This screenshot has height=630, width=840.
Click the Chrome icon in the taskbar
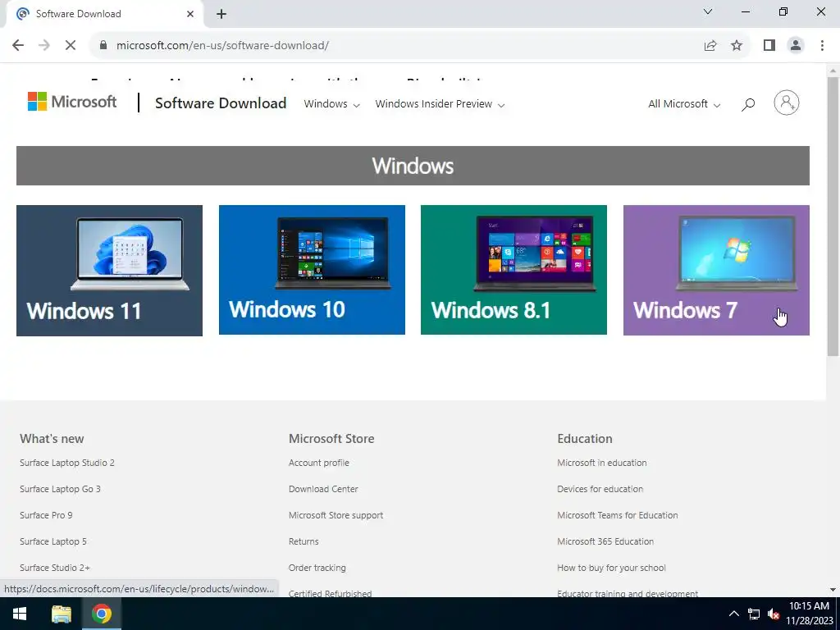101,614
